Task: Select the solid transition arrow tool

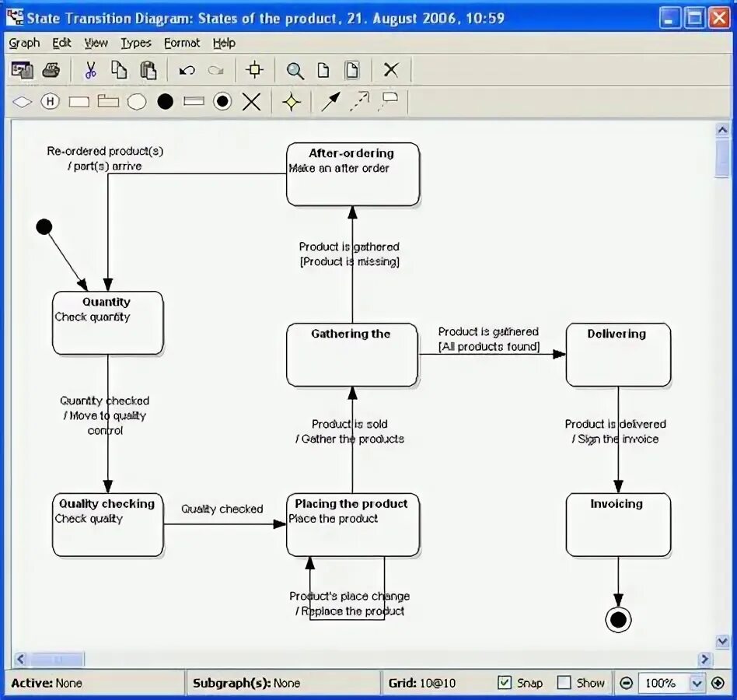Action: click(330, 102)
